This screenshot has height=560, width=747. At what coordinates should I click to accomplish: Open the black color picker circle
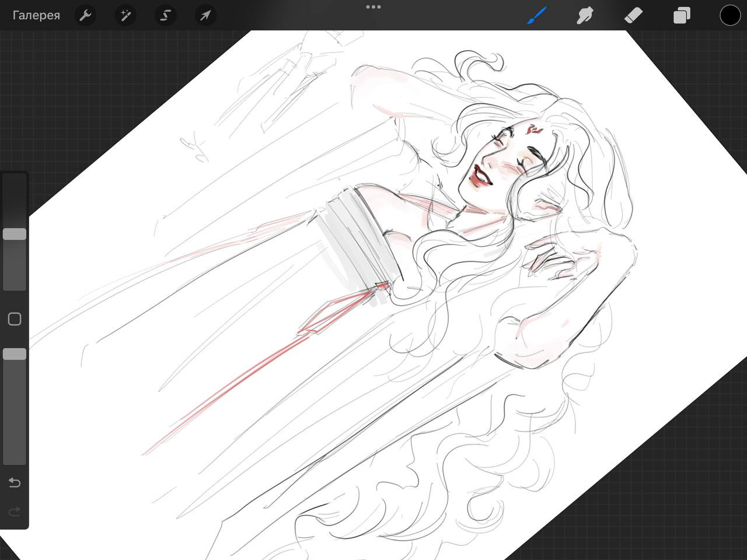tap(729, 16)
